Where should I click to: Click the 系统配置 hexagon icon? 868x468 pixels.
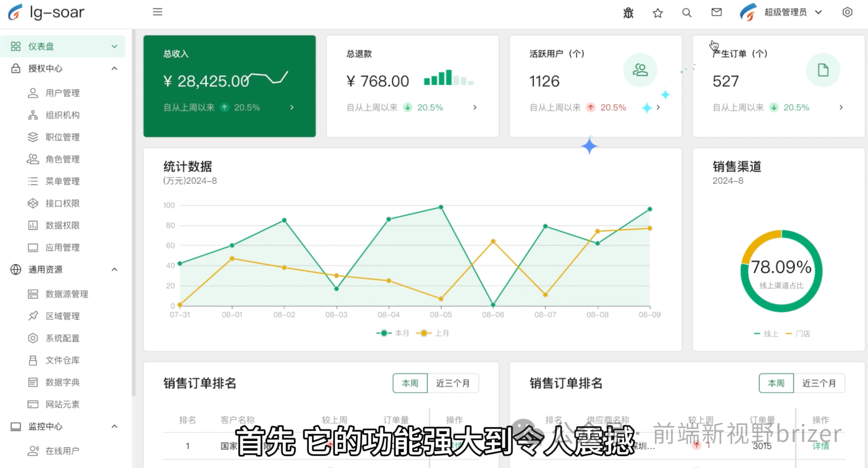pyautogui.click(x=33, y=338)
